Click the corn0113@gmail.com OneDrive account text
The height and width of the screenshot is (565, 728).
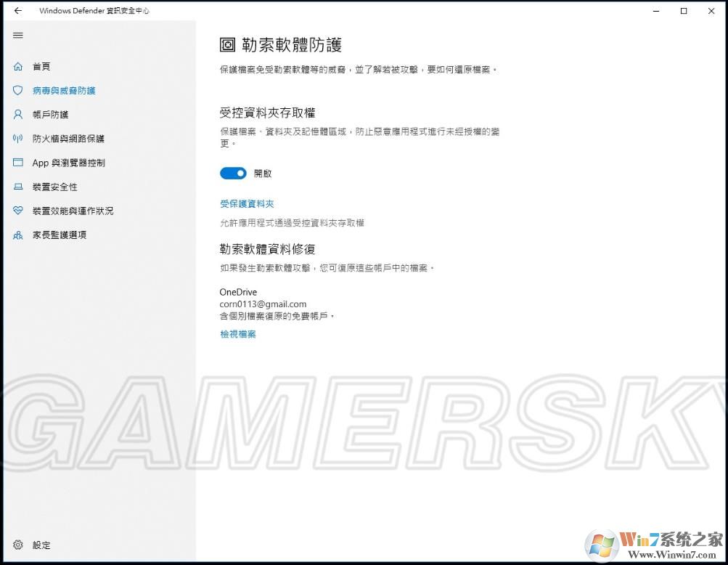pos(263,304)
